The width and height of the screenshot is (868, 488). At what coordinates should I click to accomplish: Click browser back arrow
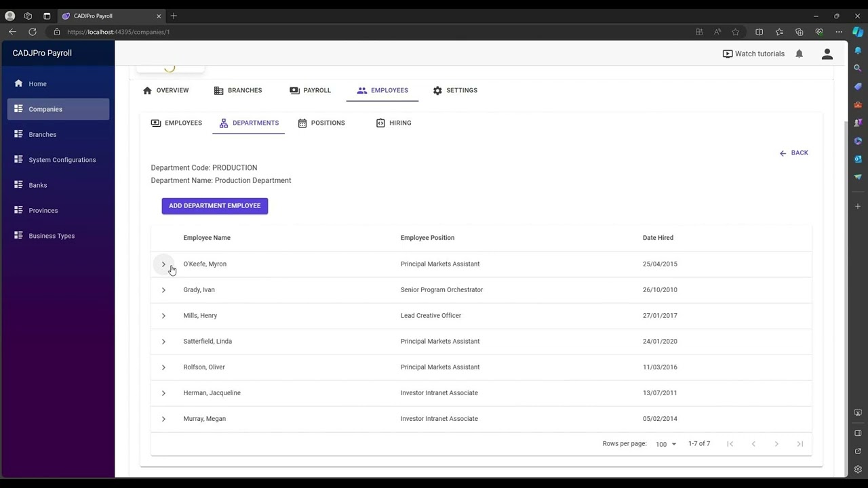[12, 32]
